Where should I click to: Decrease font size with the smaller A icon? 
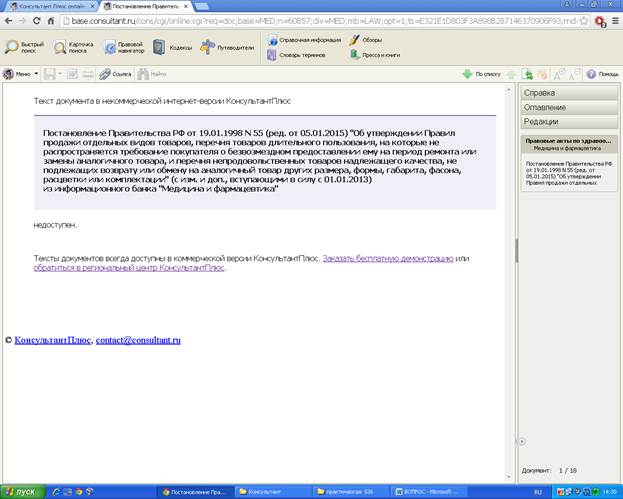(575, 74)
